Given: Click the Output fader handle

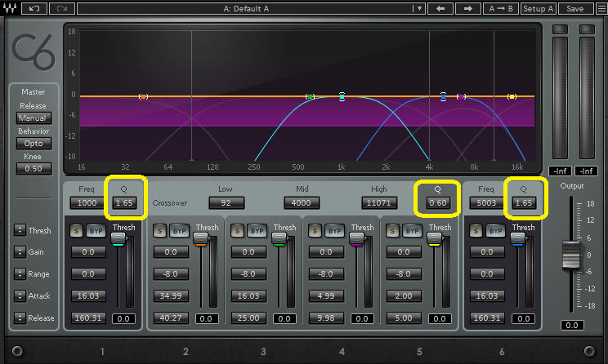Looking at the screenshot, I should pyautogui.click(x=570, y=257).
